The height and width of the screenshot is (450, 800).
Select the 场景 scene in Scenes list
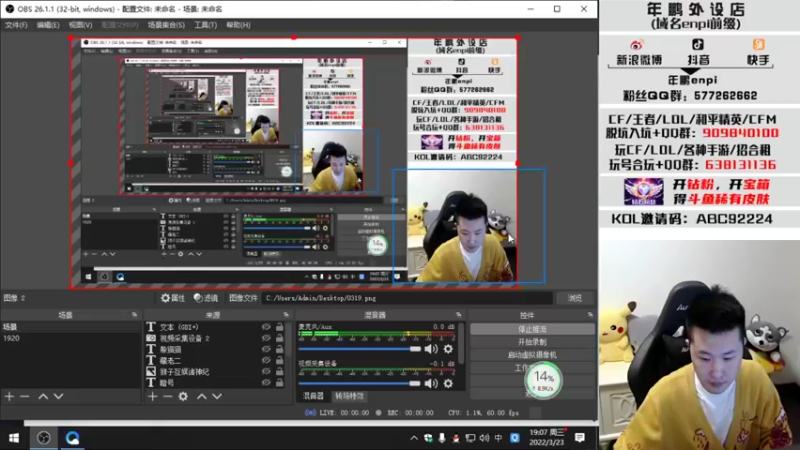[70, 327]
